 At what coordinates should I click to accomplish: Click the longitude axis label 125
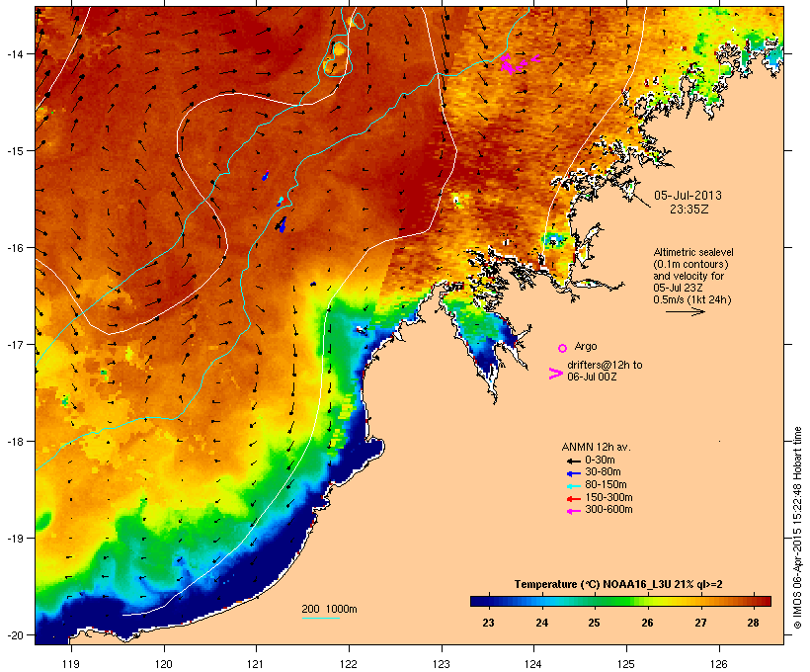click(626, 664)
